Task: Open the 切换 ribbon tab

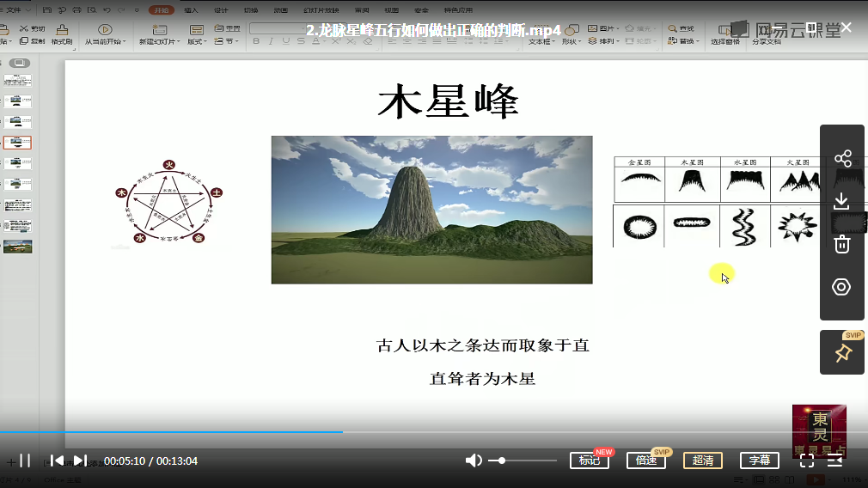Action: pyautogui.click(x=251, y=10)
